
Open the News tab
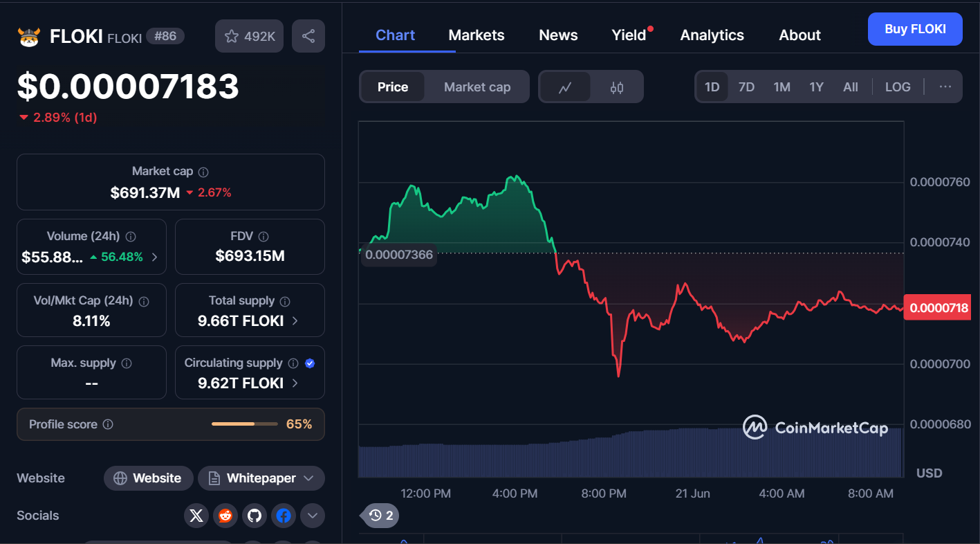tap(558, 35)
